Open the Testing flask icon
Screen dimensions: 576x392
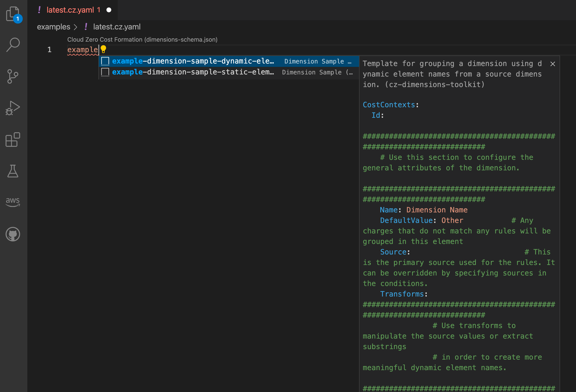pos(13,171)
